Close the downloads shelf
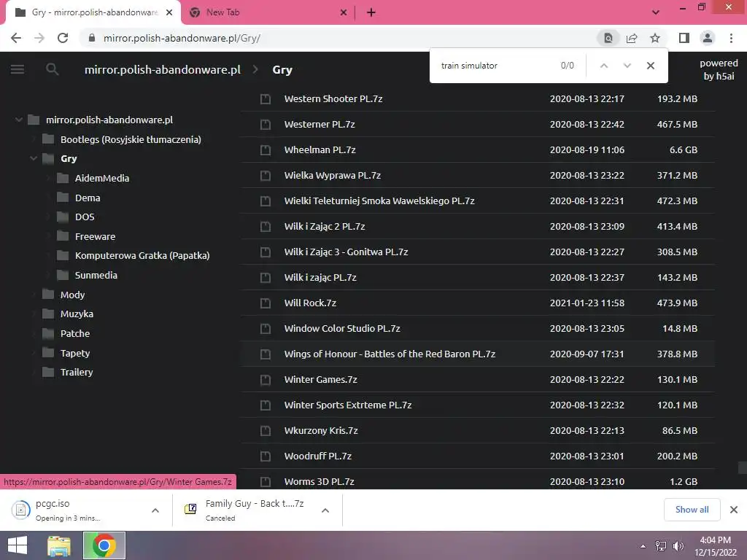 coord(734,510)
